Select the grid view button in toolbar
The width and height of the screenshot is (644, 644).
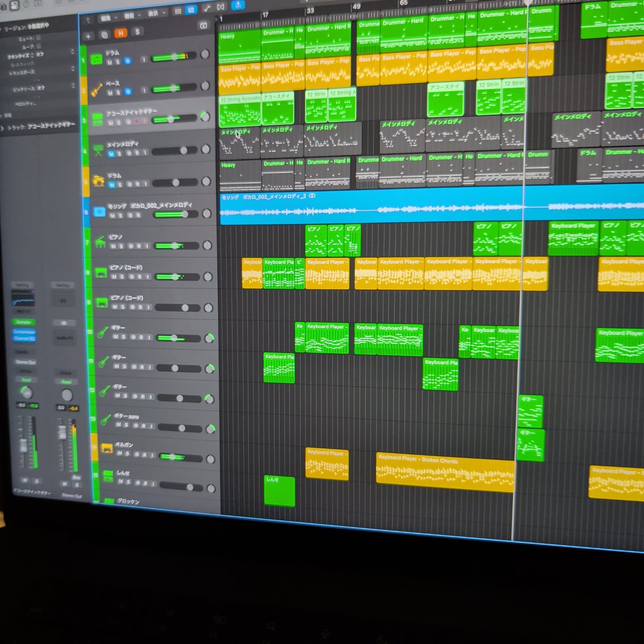click(x=178, y=11)
